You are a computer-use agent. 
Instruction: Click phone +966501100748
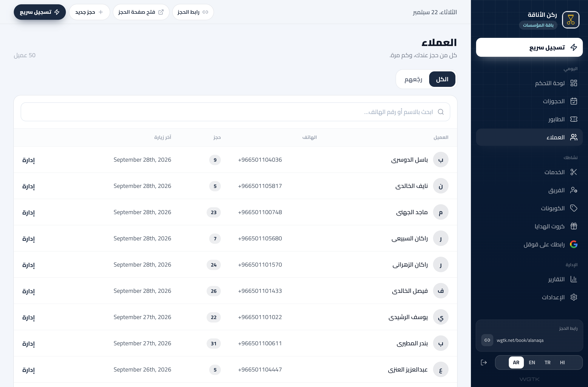(260, 212)
